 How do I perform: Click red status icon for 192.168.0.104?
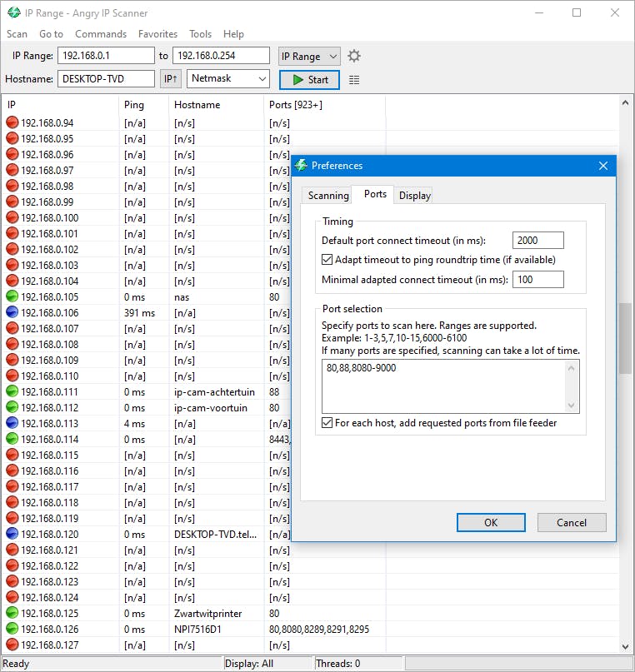click(12, 281)
